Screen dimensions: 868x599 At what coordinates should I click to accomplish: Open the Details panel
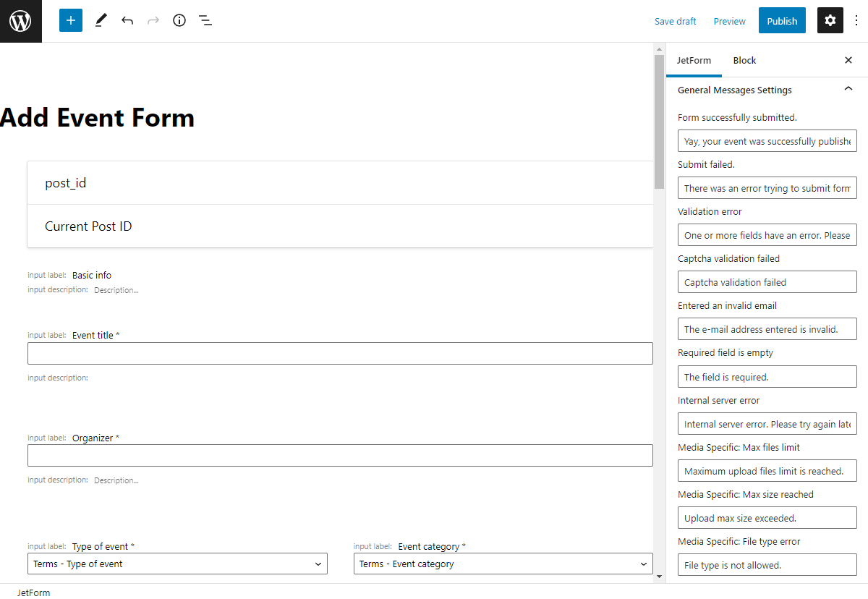179,20
